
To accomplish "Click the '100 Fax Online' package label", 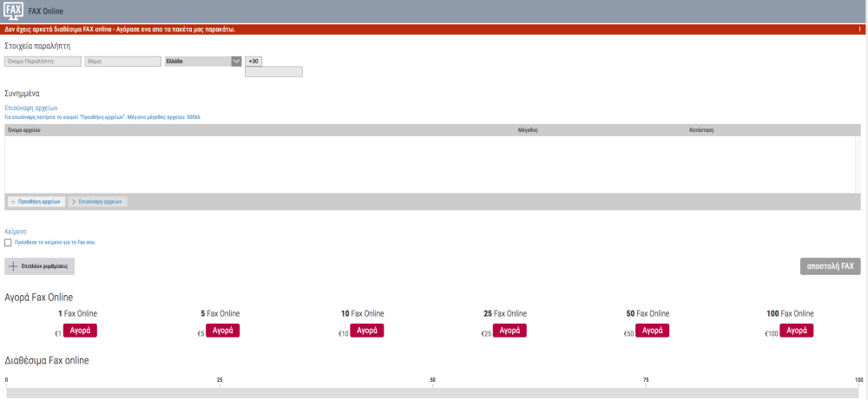I will click(x=791, y=314).
